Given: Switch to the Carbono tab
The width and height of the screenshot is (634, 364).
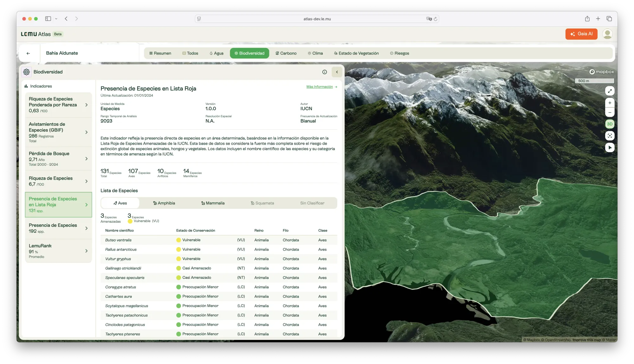Looking at the screenshot, I should pos(286,53).
